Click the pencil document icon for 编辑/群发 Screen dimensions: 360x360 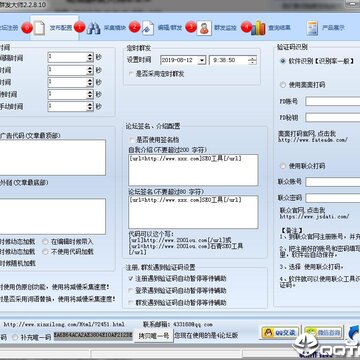pos(148,28)
